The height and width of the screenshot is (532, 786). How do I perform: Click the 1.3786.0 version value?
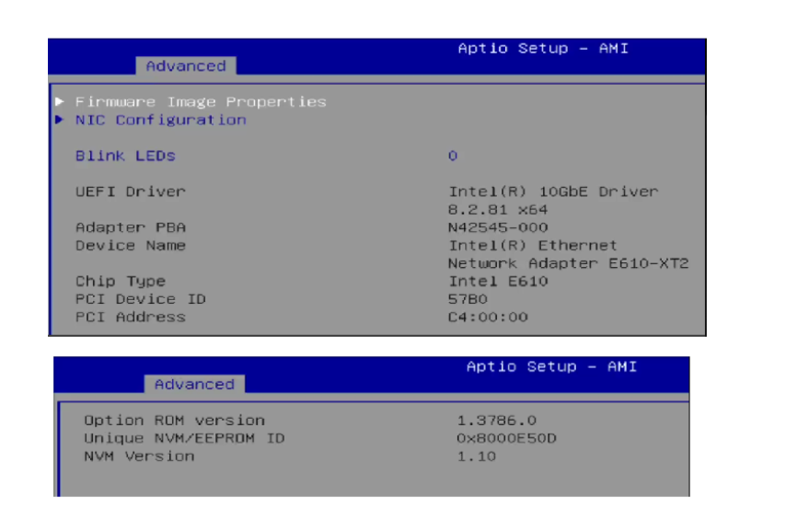click(496, 421)
